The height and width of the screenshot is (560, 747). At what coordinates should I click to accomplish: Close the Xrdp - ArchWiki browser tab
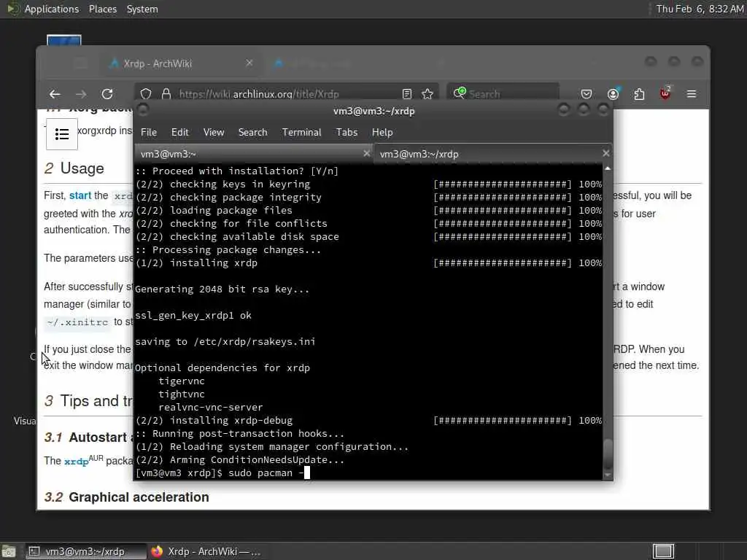249,63
